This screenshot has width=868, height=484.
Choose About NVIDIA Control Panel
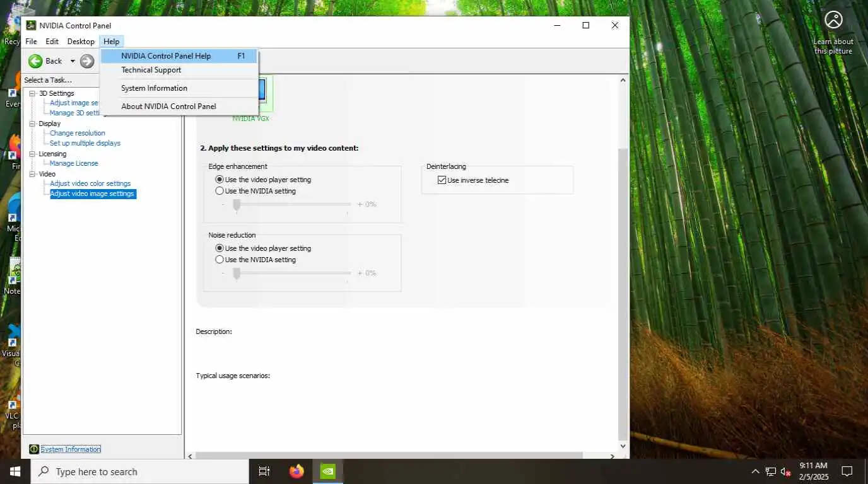(180, 107)
